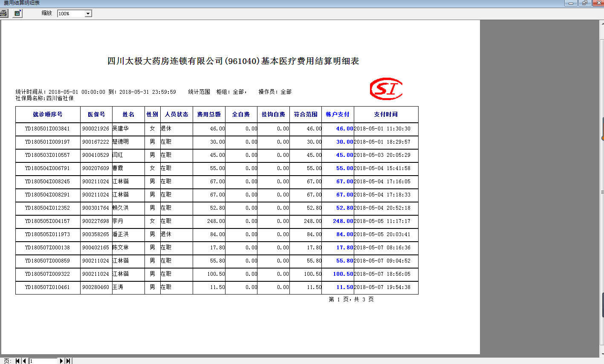The image size is (604, 364).
Task: Select sequence number YD180507Z000859
Action: [x=47, y=261]
